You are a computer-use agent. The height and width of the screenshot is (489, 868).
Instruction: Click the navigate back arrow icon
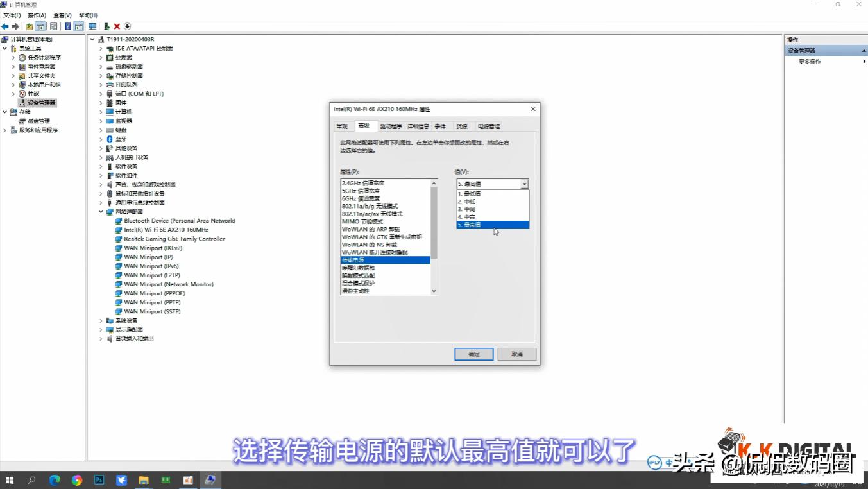pos(5,26)
